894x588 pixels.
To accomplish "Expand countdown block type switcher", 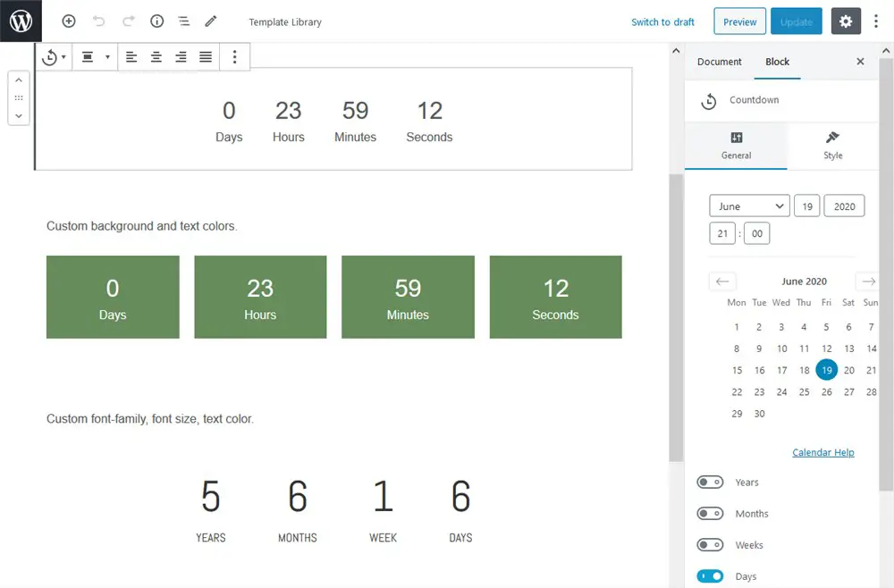I will point(54,57).
